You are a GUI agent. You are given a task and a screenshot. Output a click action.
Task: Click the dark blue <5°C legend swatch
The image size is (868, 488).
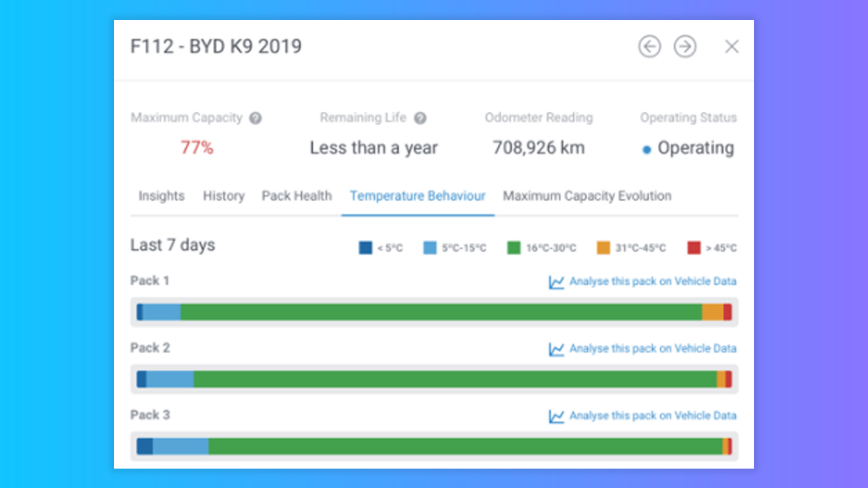365,248
